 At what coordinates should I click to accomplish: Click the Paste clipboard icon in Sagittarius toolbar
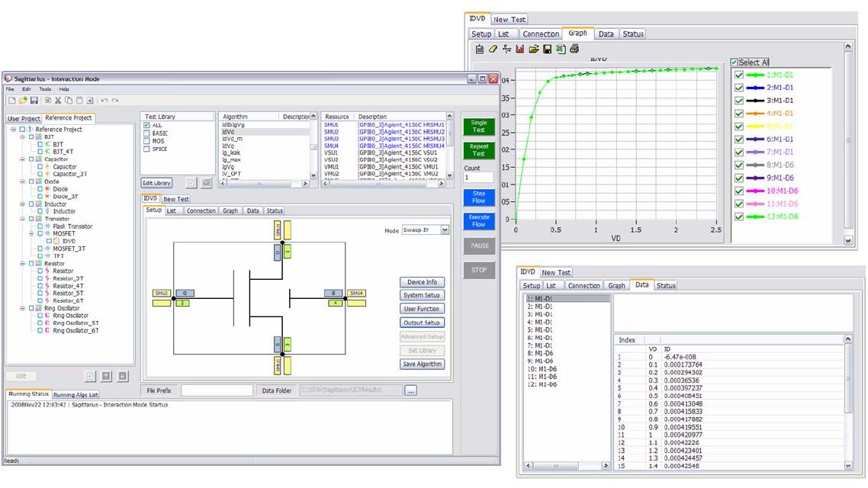[79, 100]
